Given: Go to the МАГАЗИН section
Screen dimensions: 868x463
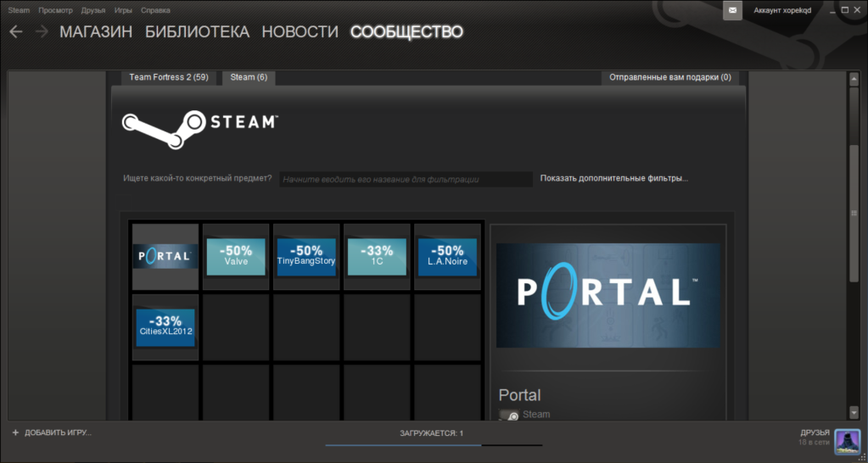Looking at the screenshot, I should (x=96, y=32).
